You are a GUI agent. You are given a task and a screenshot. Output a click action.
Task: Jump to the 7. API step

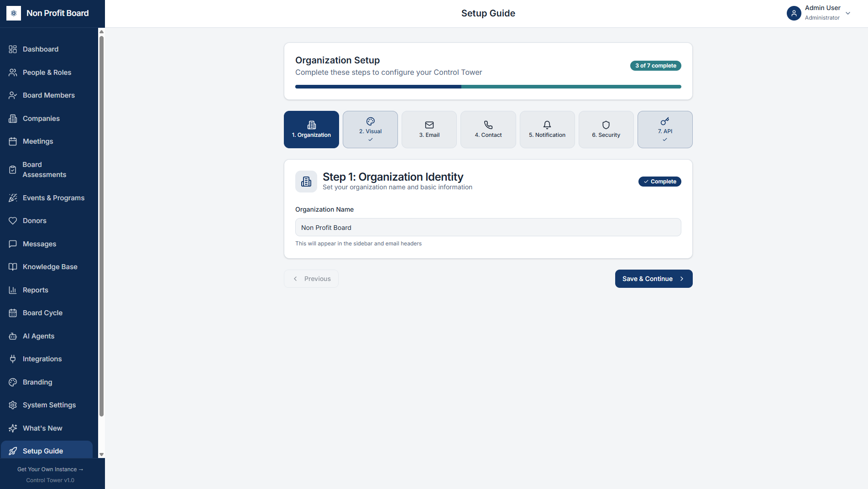[x=665, y=130]
